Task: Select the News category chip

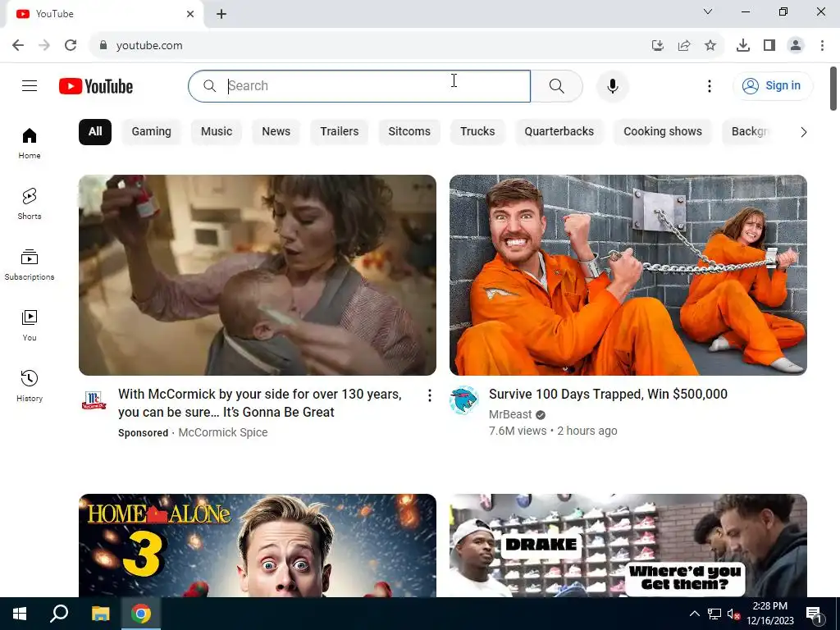Action: tap(276, 132)
